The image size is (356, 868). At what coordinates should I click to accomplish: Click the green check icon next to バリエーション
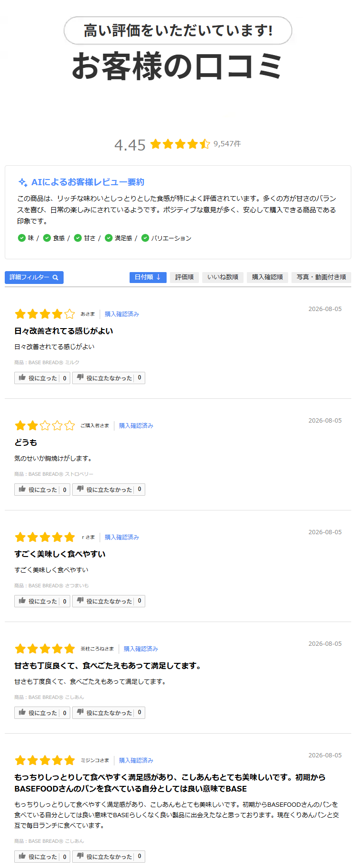[145, 238]
